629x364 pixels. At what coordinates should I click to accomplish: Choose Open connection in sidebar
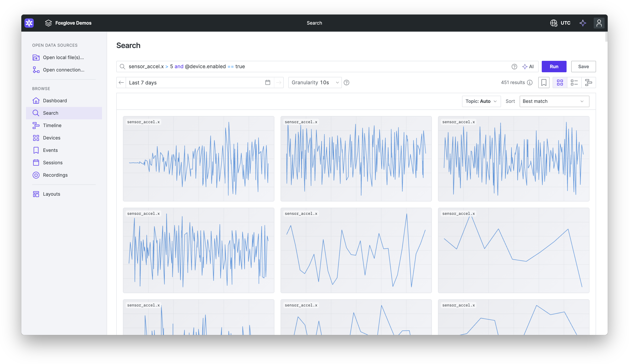click(64, 70)
